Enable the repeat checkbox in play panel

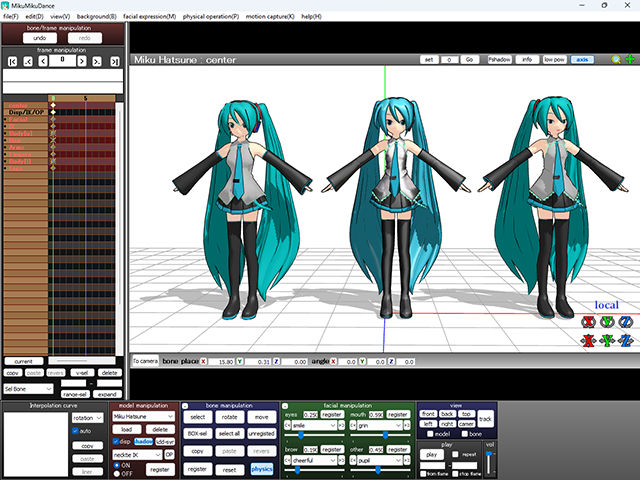pyautogui.click(x=457, y=453)
